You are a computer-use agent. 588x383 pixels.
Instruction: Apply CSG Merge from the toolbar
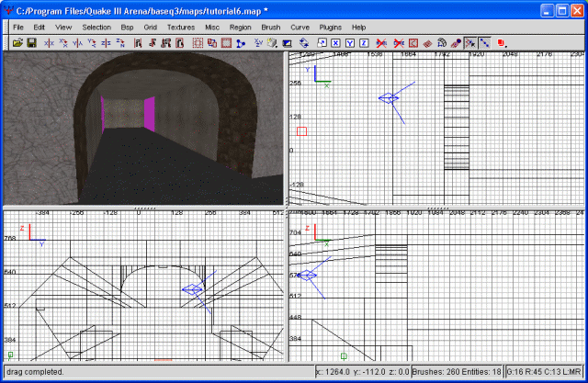[x=212, y=43]
